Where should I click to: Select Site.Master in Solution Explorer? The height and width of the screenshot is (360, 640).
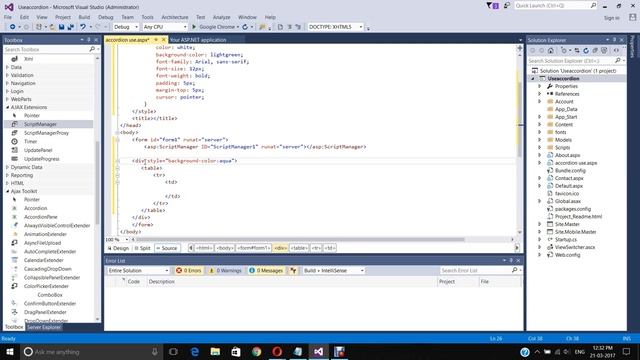pyautogui.click(x=567, y=224)
